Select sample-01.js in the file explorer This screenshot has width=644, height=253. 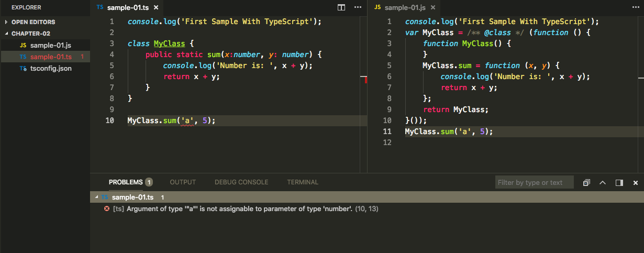50,46
